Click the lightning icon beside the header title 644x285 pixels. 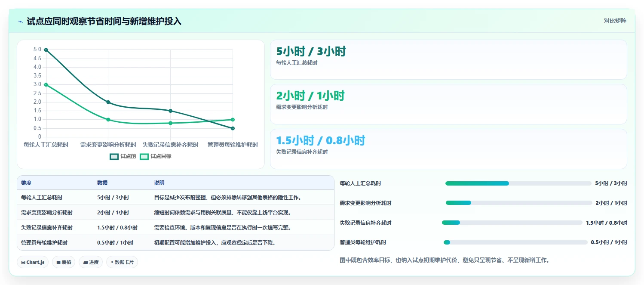[x=20, y=21]
